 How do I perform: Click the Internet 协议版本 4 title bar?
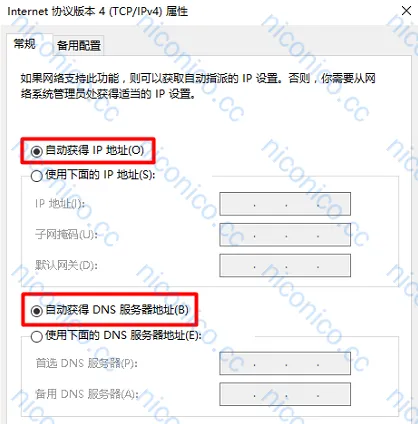point(97,11)
